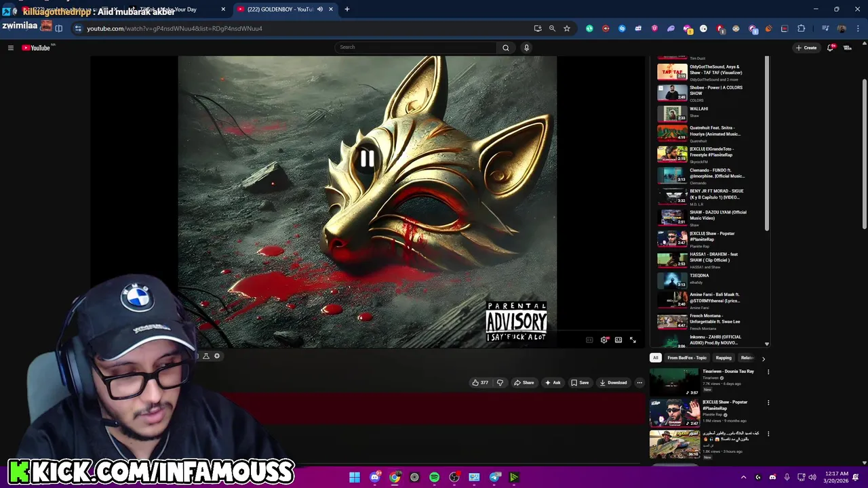Open options menu for the Arabic fishing video
Screen dimensions: 868x488
[x=768, y=433]
